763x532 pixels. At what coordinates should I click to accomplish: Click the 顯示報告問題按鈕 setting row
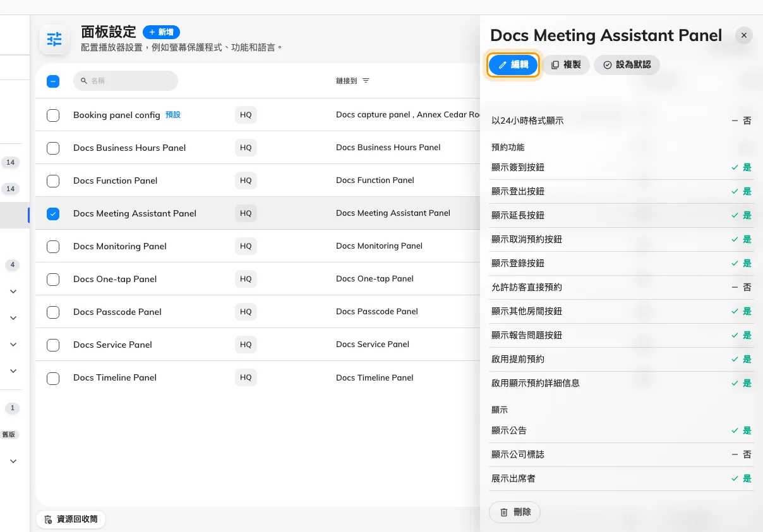622,335
